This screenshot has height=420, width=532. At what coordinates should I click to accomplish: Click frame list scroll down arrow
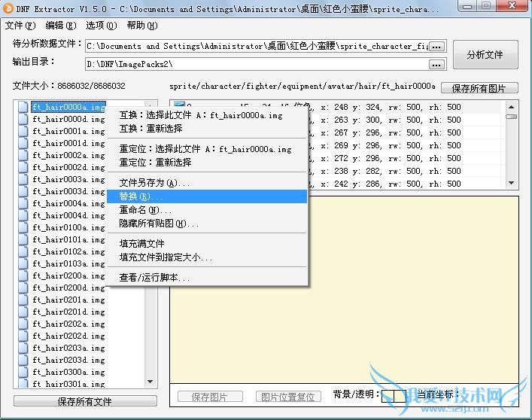tap(511, 183)
